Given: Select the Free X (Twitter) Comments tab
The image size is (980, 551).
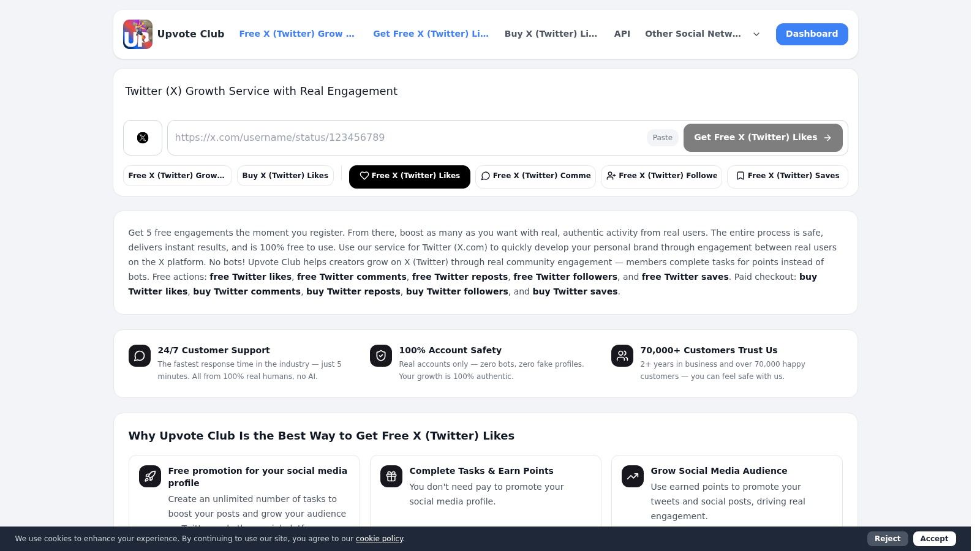Looking at the screenshot, I should [x=536, y=176].
